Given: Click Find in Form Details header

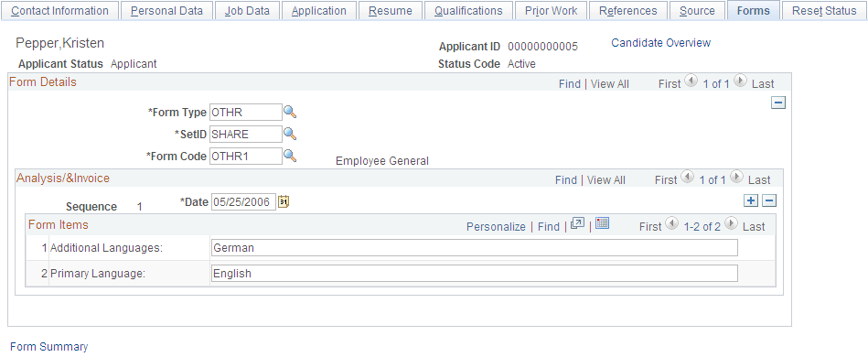Looking at the screenshot, I should point(570,84).
